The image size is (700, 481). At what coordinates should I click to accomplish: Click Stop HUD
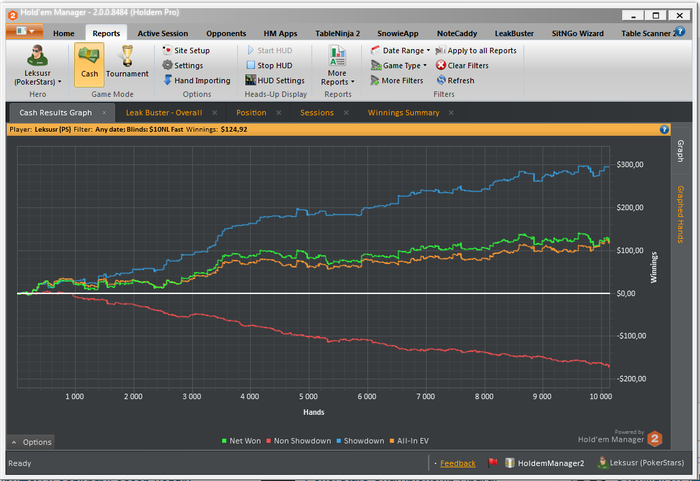click(x=270, y=65)
